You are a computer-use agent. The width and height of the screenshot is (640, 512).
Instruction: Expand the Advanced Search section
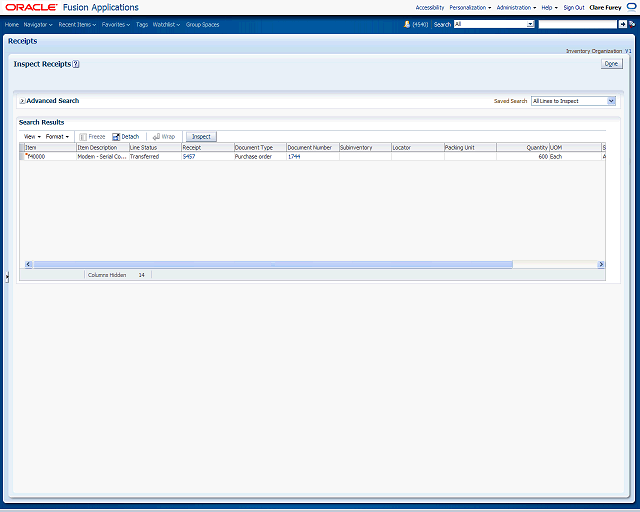[x=22, y=101]
